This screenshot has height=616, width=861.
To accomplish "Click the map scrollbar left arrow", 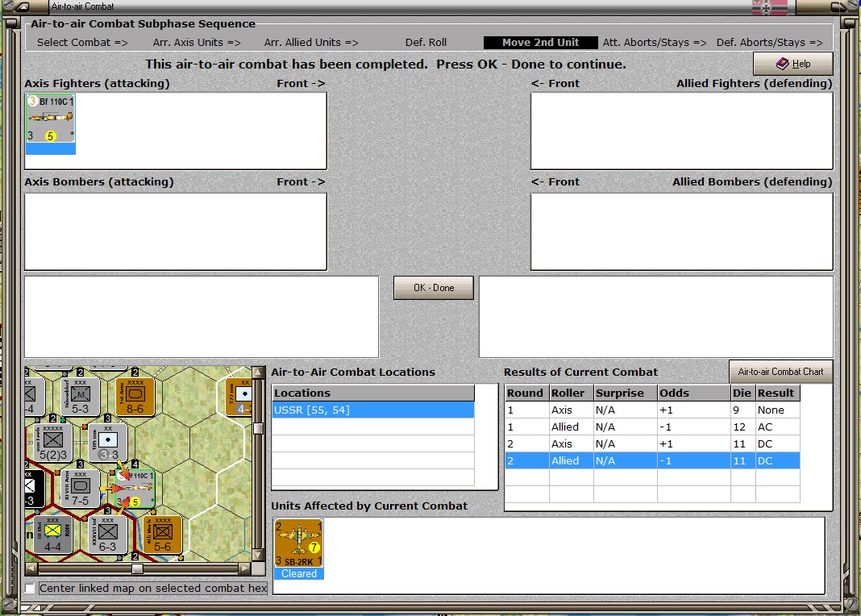I will (x=31, y=568).
